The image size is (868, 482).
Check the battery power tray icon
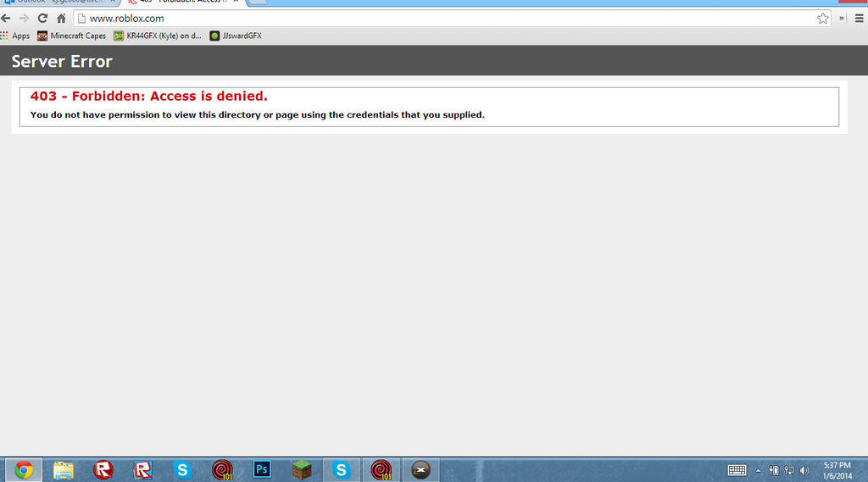[774, 471]
